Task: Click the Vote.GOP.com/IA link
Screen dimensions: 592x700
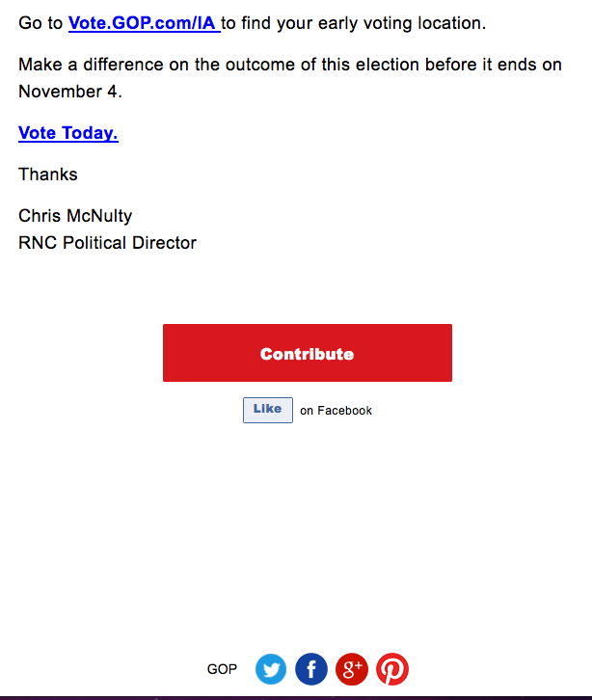Action: click(x=145, y=23)
